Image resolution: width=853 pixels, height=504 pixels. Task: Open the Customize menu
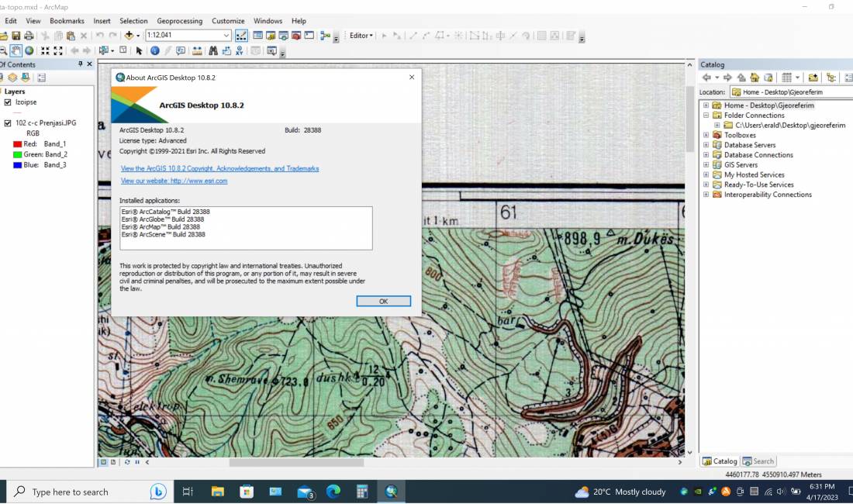pyautogui.click(x=228, y=21)
